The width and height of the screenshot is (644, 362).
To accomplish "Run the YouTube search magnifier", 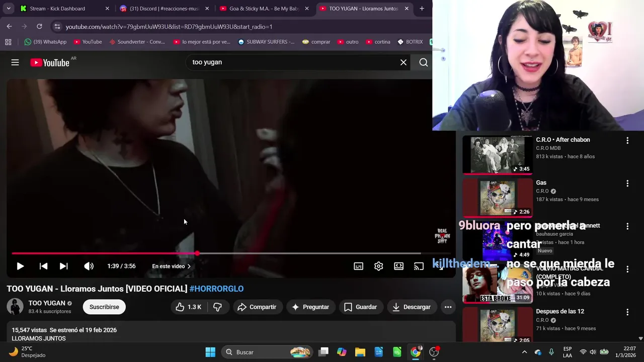I will coord(424,62).
